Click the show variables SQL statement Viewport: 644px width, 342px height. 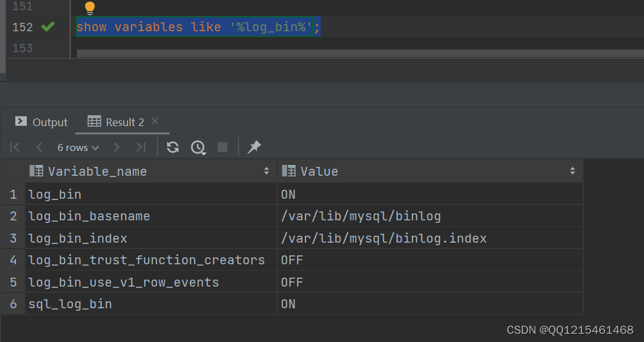pos(198,27)
